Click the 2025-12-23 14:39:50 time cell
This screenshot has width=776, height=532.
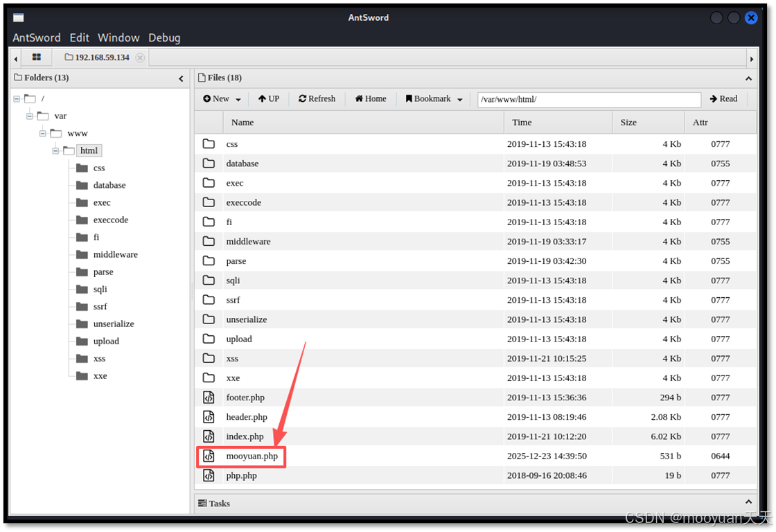tap(547, 456)
